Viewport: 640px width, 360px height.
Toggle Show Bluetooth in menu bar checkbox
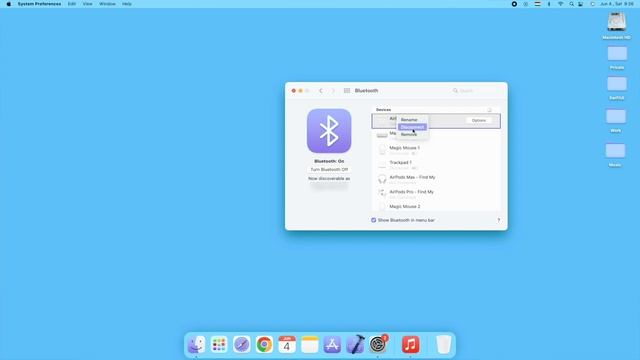373,220
